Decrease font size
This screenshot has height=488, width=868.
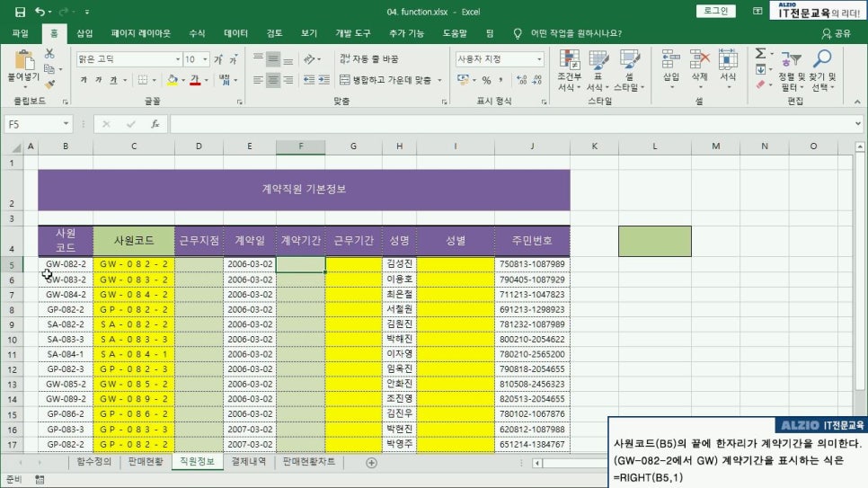[x=234, y=59]
